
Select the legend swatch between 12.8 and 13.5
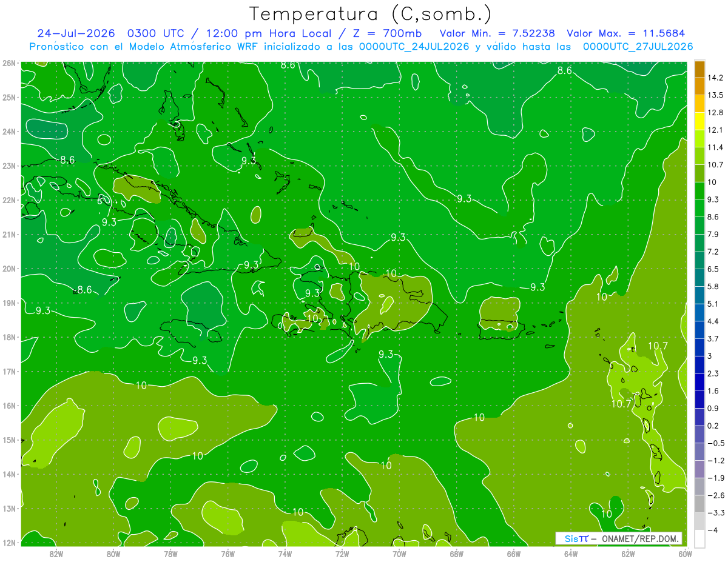(x=699, y=104)
